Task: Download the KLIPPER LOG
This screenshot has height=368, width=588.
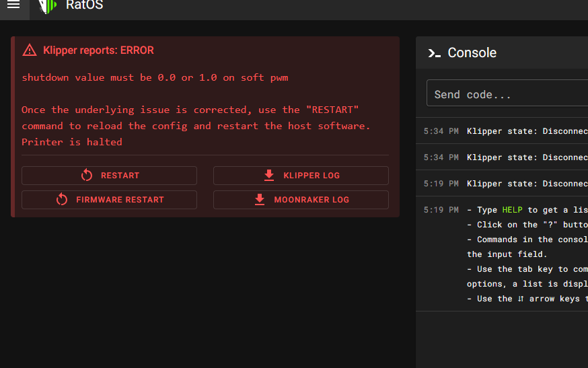Action: click(301, 176)
